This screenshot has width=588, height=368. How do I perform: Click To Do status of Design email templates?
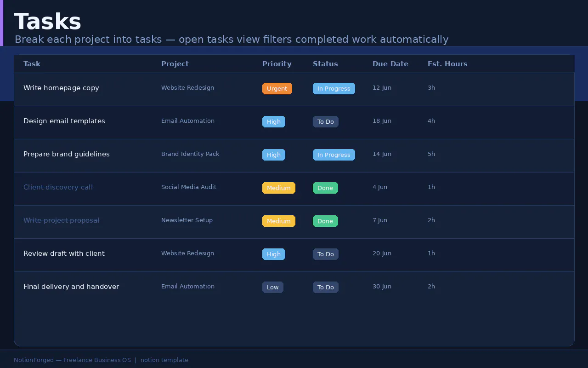click(x=326, y=122)
